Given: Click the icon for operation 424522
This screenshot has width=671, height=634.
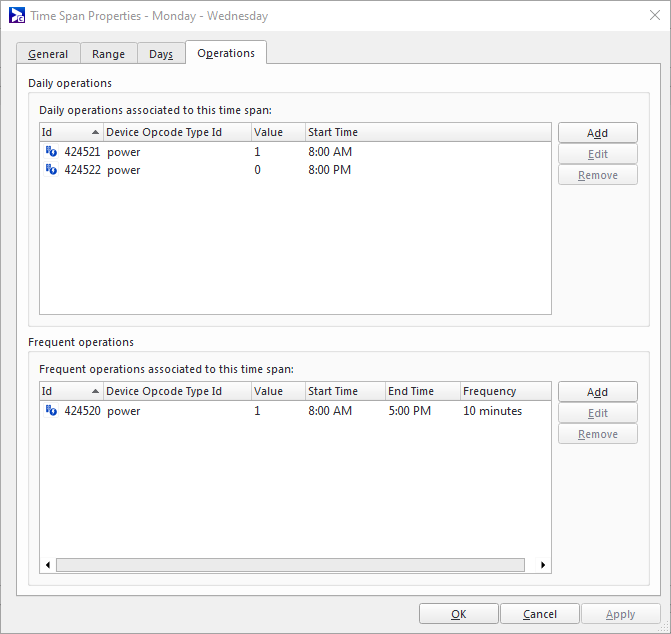Looking at the screenshot, I should pos(51,170).
